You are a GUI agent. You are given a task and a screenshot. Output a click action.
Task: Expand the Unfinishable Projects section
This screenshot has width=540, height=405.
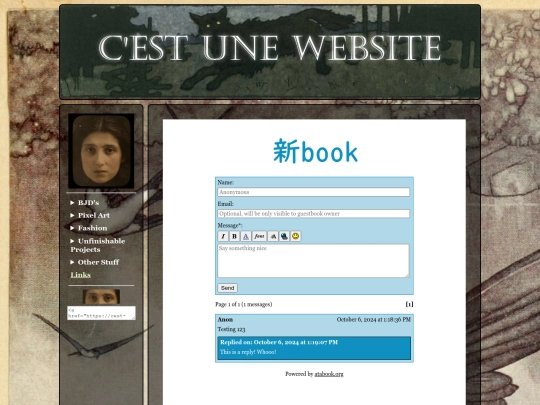pos(98,245)
